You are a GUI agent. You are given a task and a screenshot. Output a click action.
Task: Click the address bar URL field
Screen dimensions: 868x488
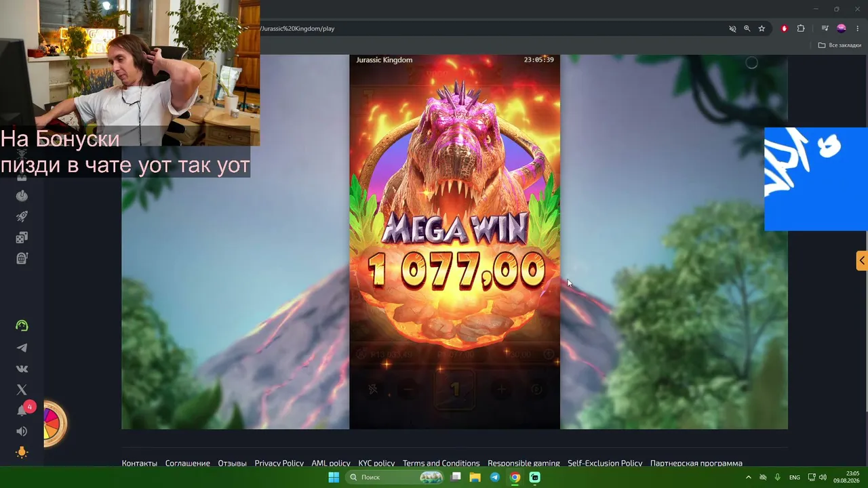click(x=488, y=28)
